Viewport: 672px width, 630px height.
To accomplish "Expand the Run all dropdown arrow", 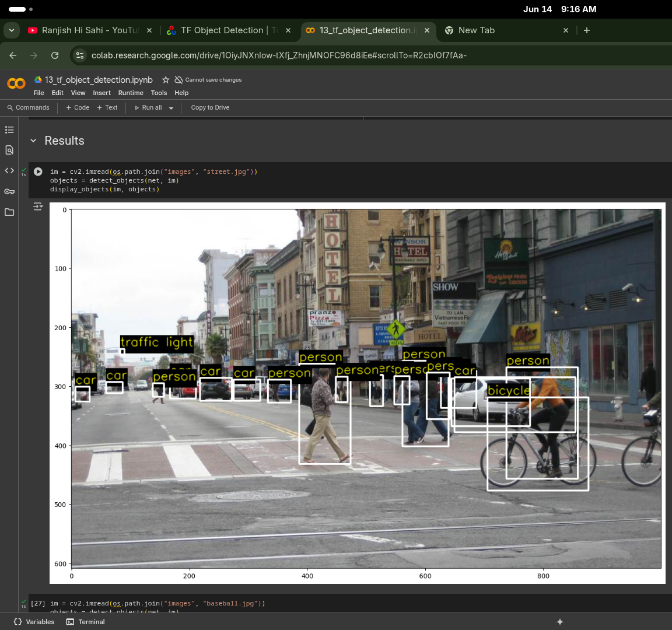I will pos(171,108).
